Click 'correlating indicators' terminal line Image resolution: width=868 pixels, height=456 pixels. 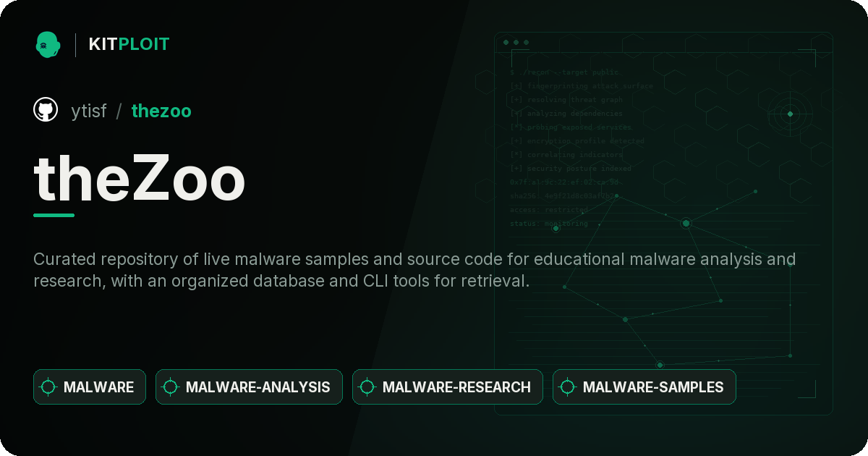pos(566,155)
